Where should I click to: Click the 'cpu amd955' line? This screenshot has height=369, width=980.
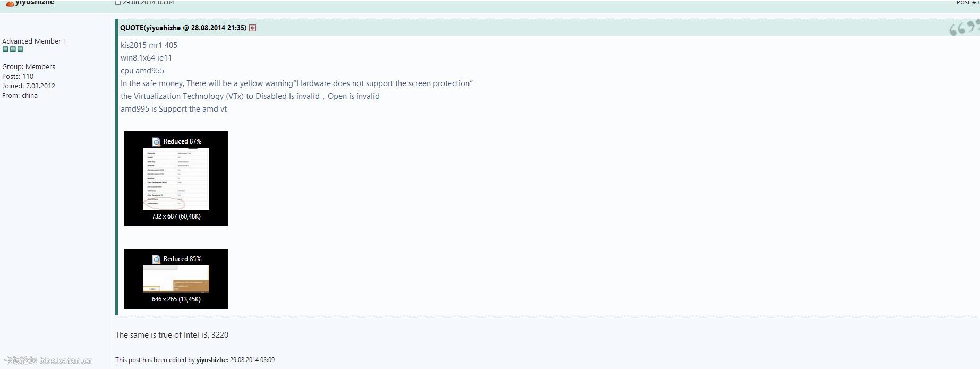(x=142, y=71)
